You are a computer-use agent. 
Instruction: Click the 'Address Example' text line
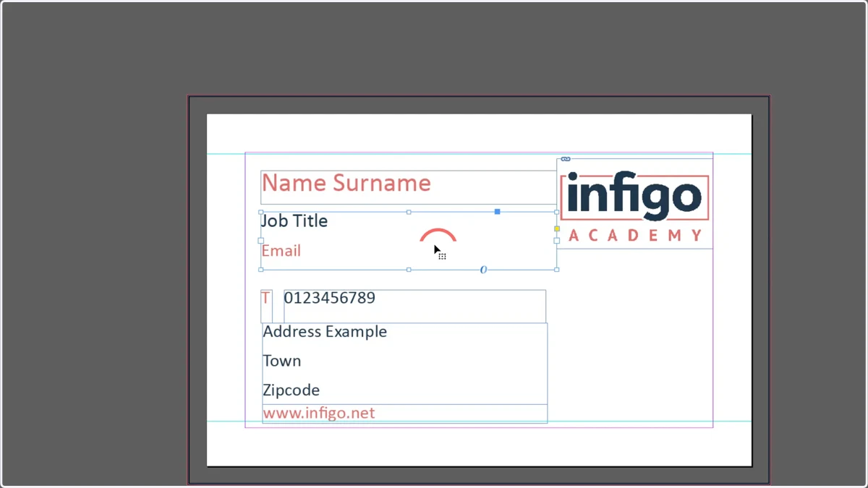click(x=325, y=332)
